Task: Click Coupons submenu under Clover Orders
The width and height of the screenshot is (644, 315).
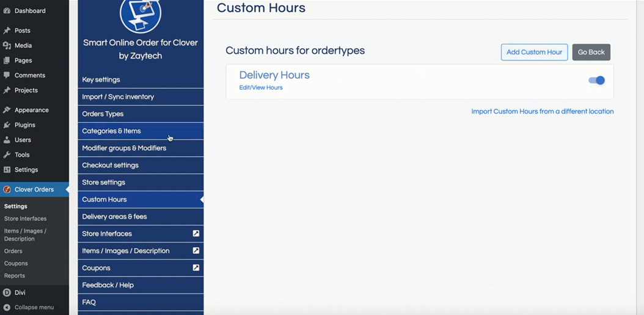Action: pos(16,263)
